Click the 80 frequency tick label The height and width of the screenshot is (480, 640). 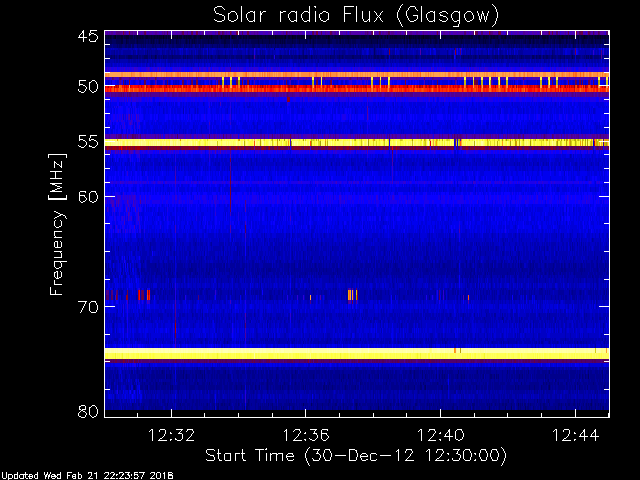coord(88,411)
